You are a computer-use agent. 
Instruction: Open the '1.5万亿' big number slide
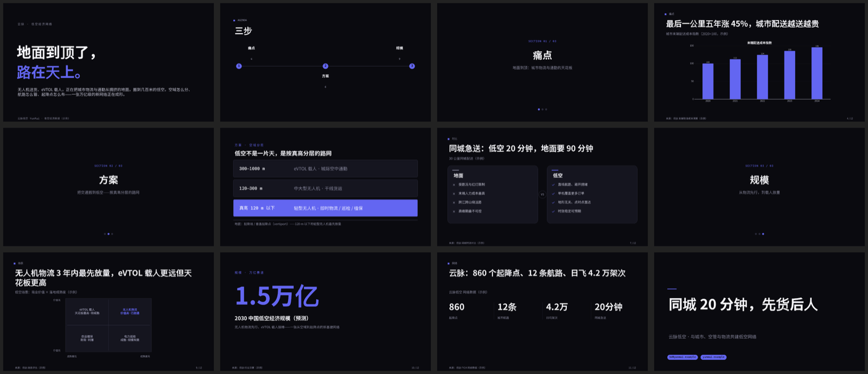(325, 312)
